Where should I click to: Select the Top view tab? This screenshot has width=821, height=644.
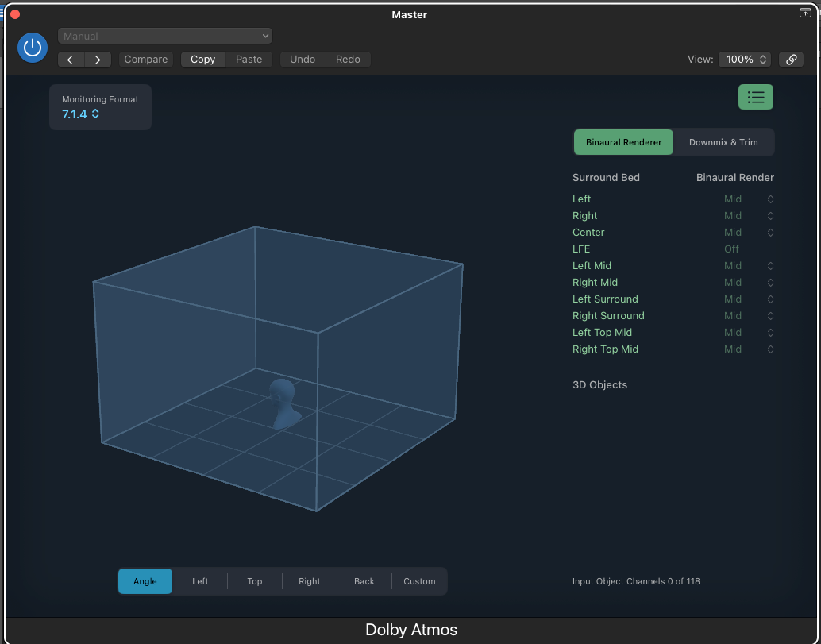[254, 581]
